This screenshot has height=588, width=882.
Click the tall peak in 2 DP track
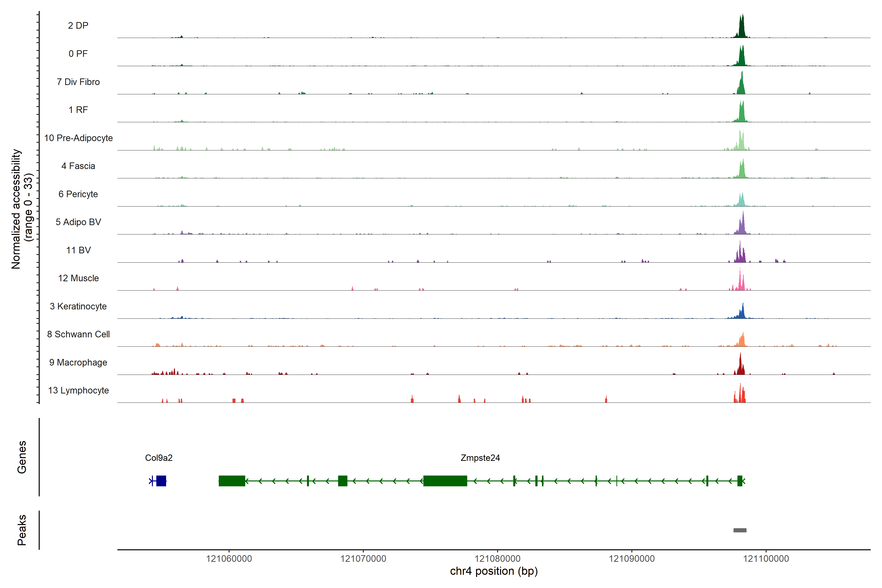click(x=741, y=28)
